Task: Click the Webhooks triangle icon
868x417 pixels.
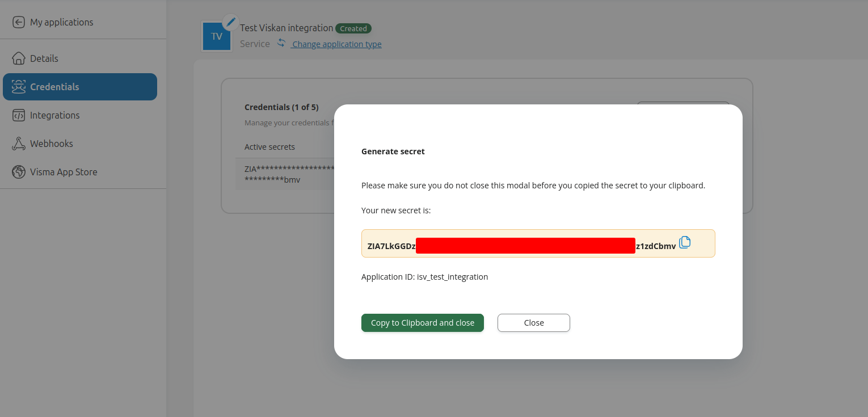Action: click(19, 143)
